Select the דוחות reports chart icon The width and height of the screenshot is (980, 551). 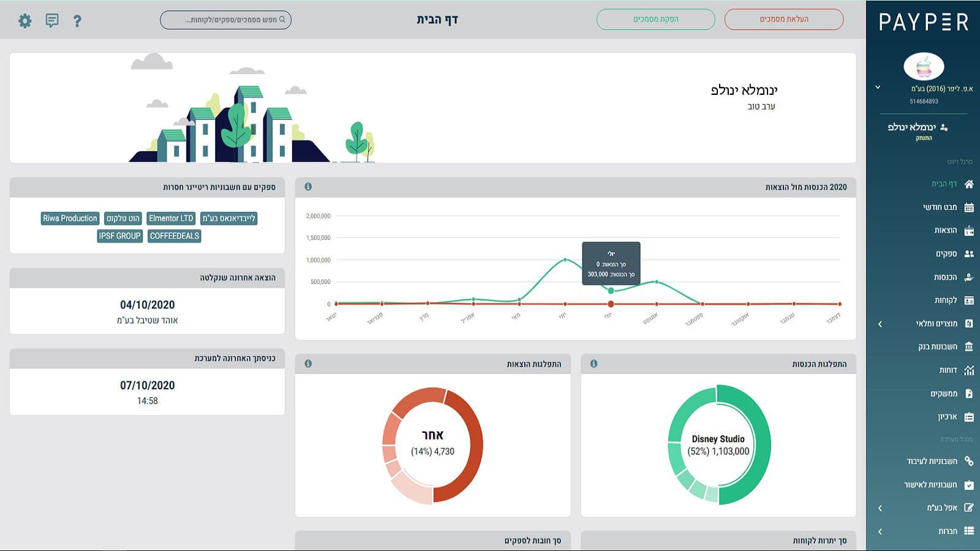pos(969,370)
